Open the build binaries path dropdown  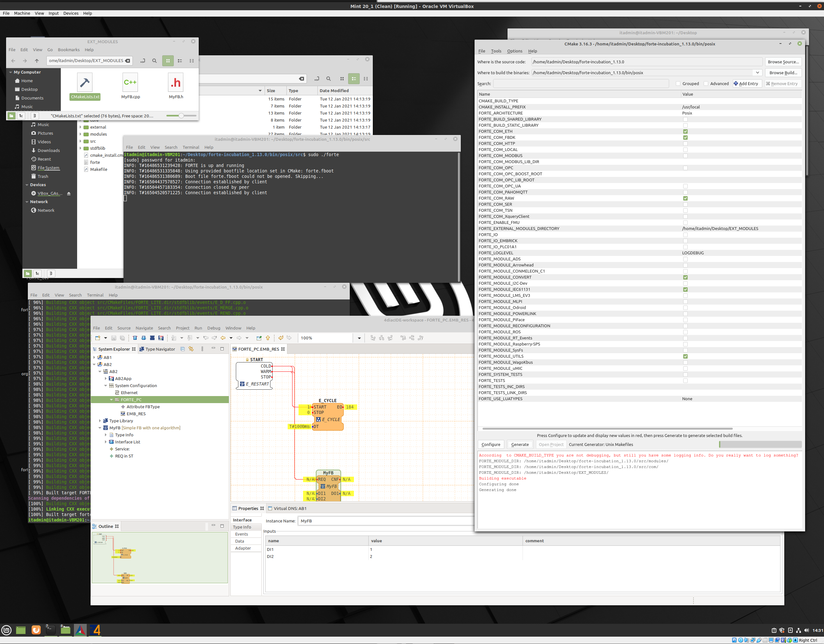click(757, 73)
